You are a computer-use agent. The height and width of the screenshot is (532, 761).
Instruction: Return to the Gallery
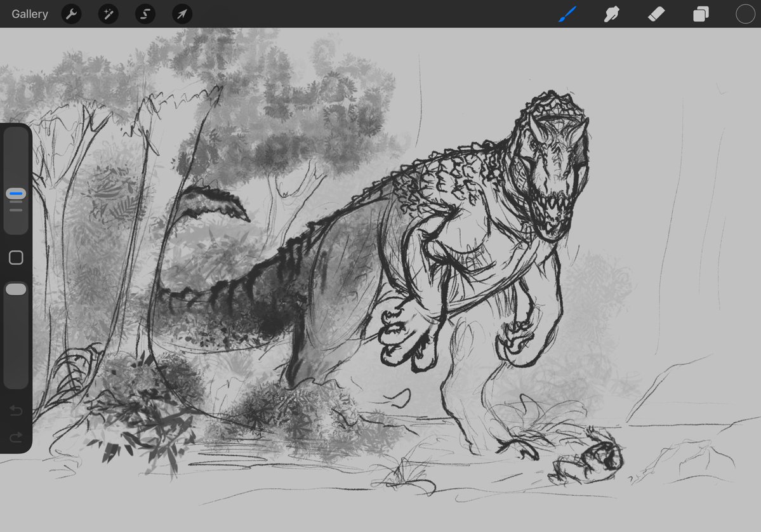tap(30, 14)
